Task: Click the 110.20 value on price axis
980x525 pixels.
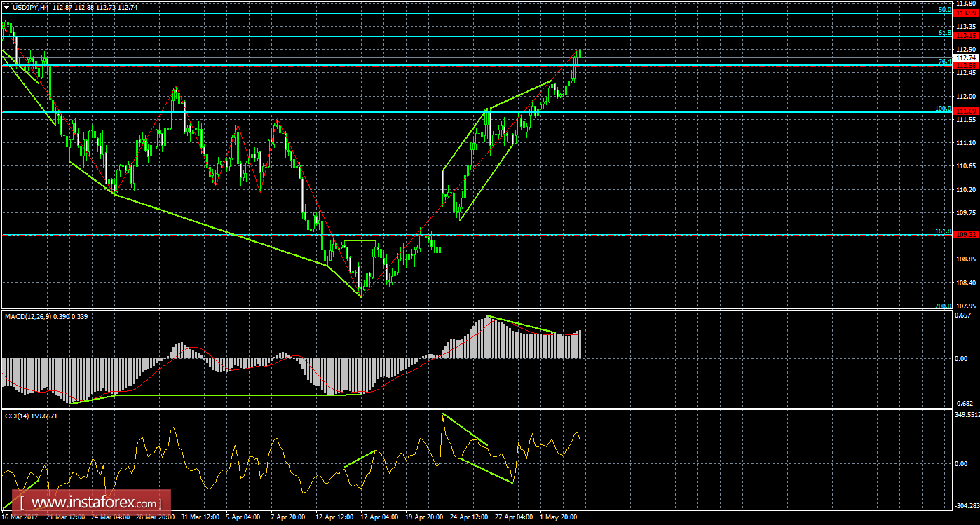Action: [967, 189]
